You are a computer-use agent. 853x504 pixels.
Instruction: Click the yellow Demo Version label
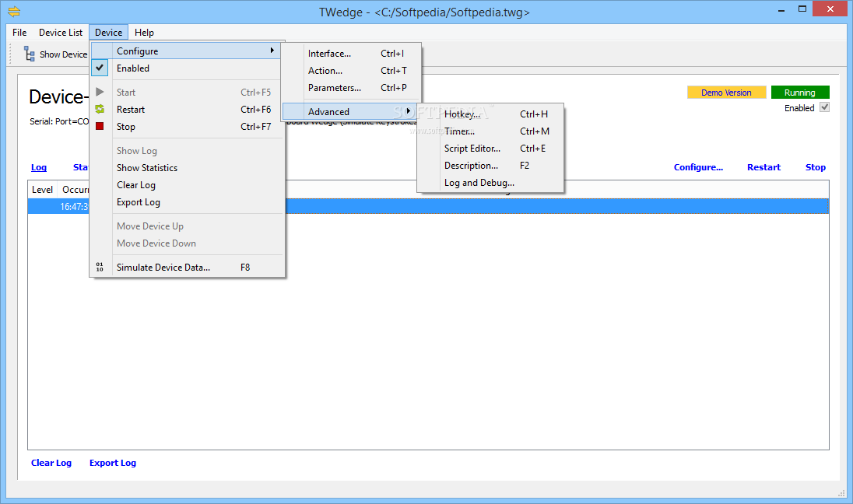(726, 93)
